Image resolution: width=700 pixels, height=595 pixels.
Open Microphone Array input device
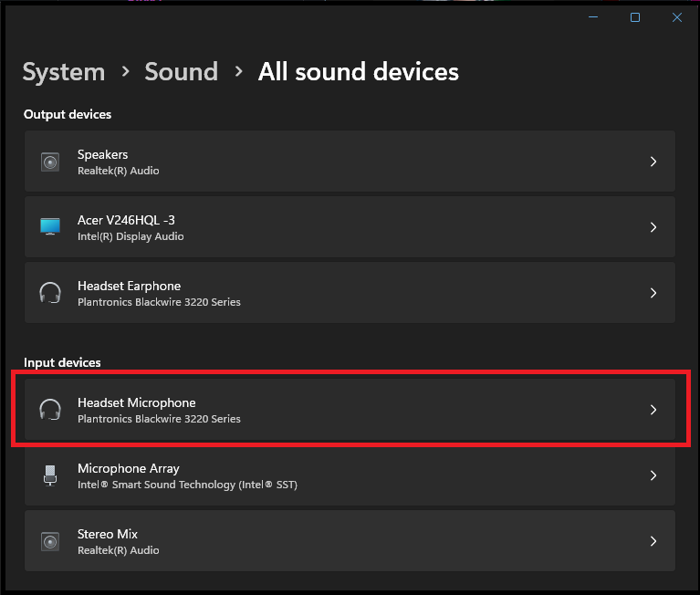(350, 475)
